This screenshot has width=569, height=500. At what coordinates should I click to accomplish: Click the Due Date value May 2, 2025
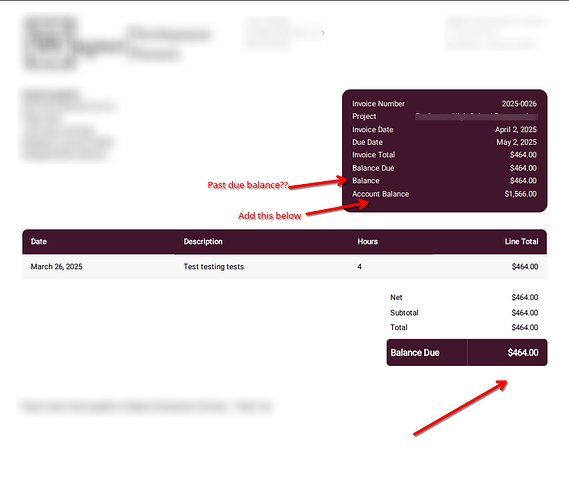[x=516, y=142]
